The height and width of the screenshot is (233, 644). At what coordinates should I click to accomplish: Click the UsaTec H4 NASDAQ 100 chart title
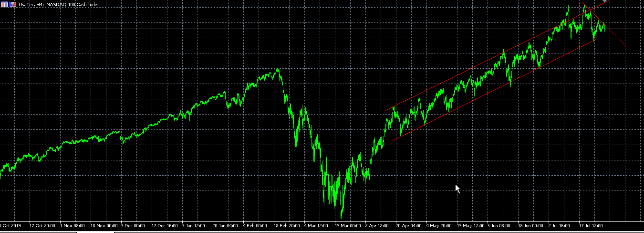pos(59,4)
